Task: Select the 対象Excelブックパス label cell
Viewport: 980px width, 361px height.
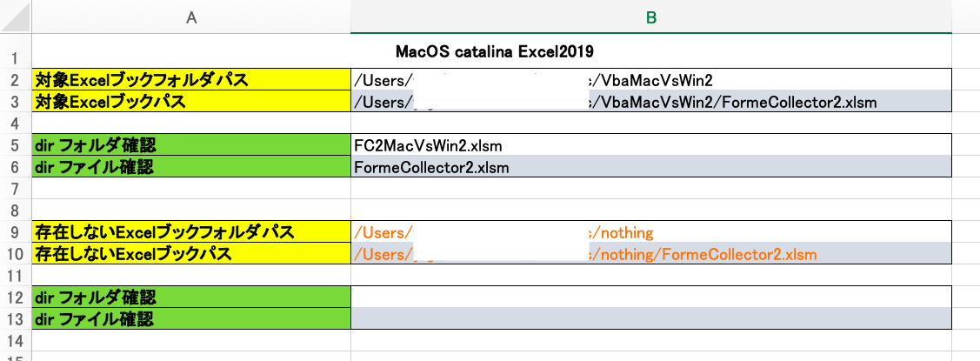Action: coord(191,102)
